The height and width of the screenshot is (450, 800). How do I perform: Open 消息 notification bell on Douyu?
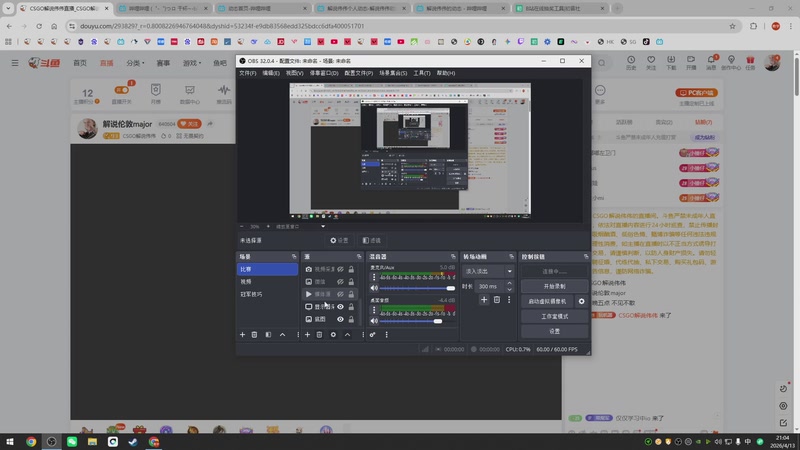711,63
